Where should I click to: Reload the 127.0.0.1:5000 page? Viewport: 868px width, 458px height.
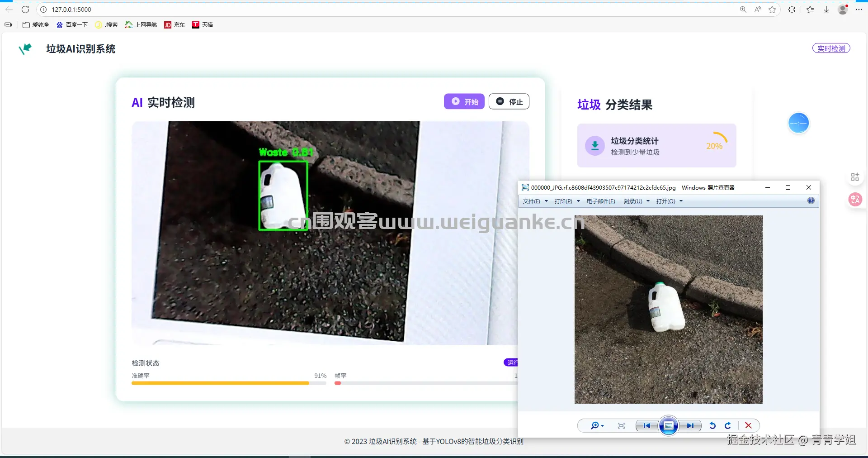[25, 10]
